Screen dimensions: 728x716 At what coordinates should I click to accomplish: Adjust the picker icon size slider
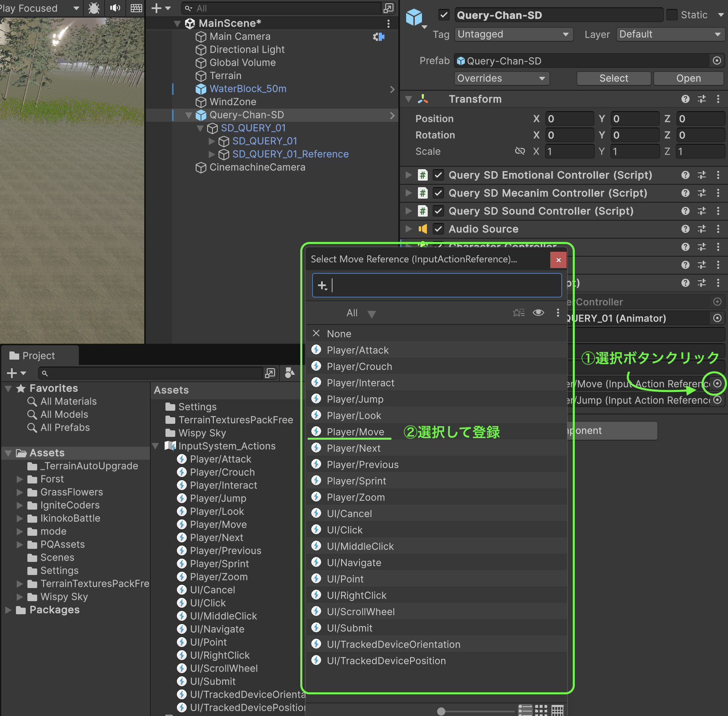441,712
